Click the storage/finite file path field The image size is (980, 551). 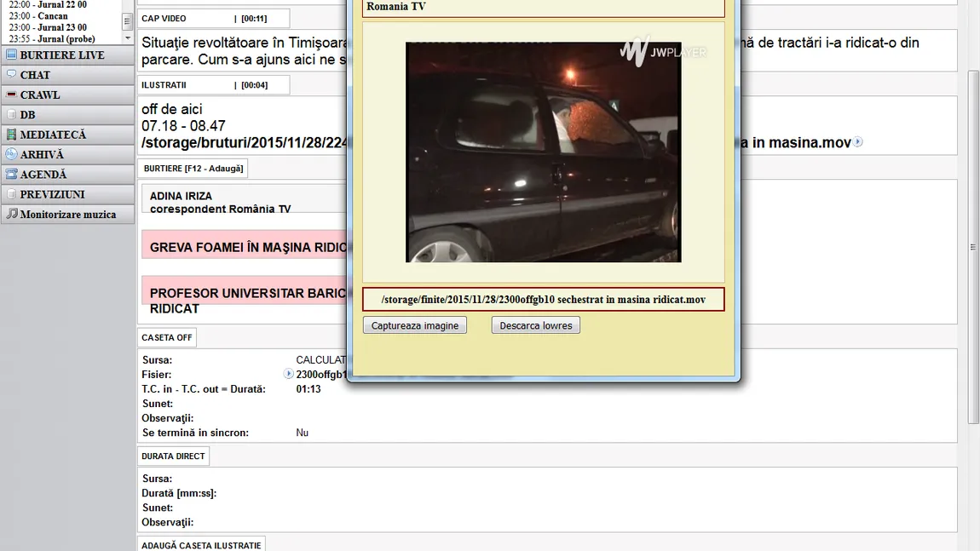pyautogui.click(x=543, y=299)
